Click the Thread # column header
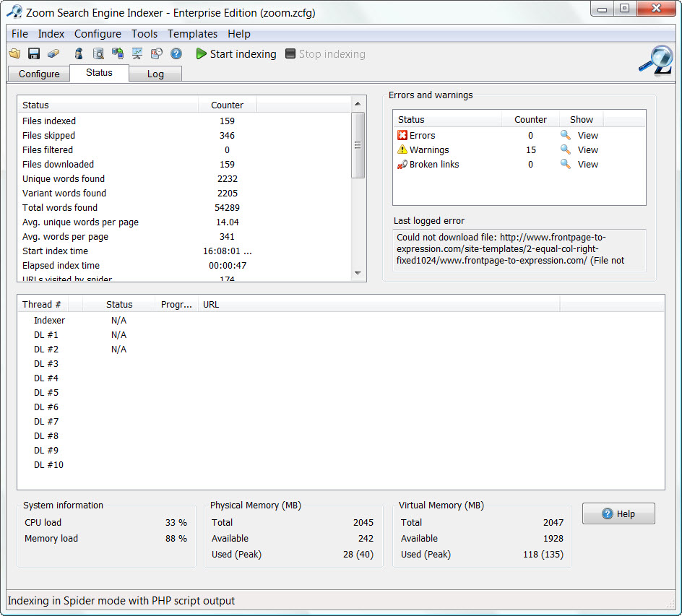The image size is (682, 616). pyautogui.click(x=43, y=304)
